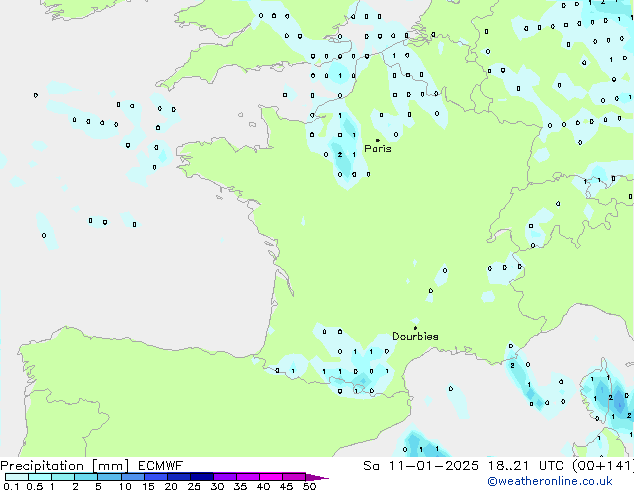Click the legend tick label 50

[309, 486]
